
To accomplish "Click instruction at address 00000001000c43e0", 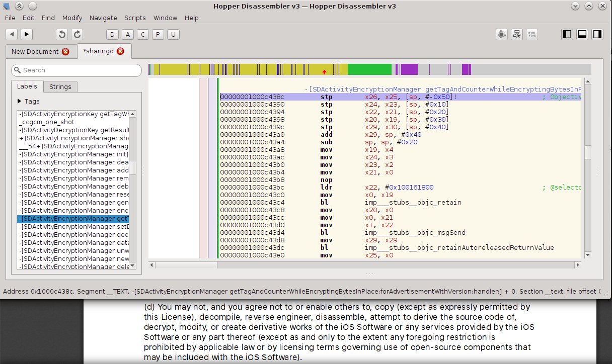I will point(401,255).
